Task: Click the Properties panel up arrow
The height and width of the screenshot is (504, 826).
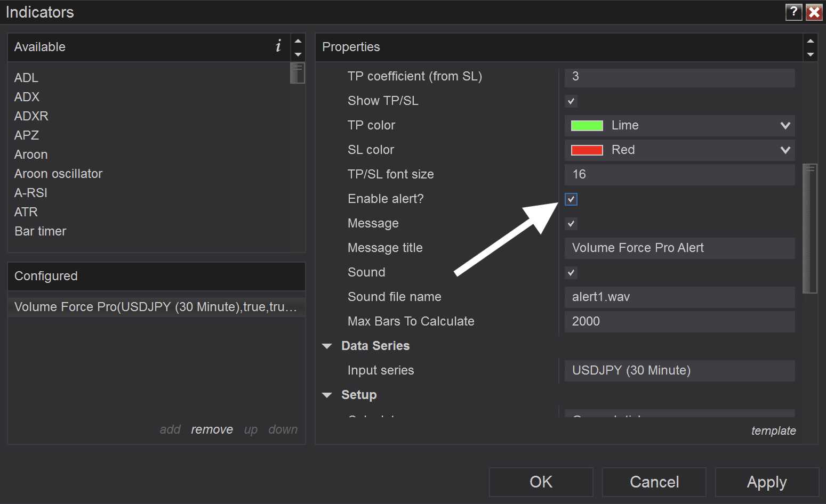Action: tap(811, 41)
